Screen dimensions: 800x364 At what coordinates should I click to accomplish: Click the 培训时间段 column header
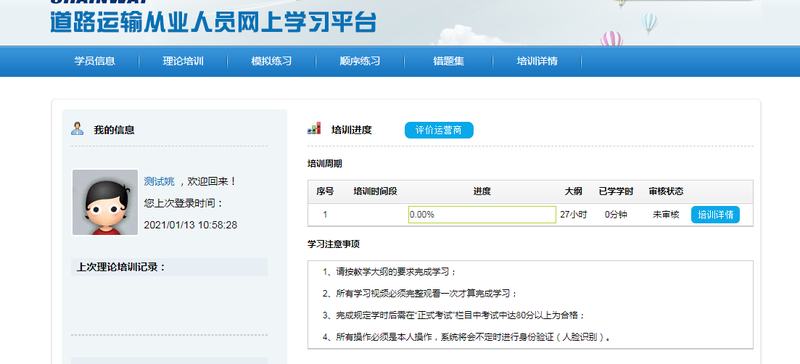tap(376, 191)
